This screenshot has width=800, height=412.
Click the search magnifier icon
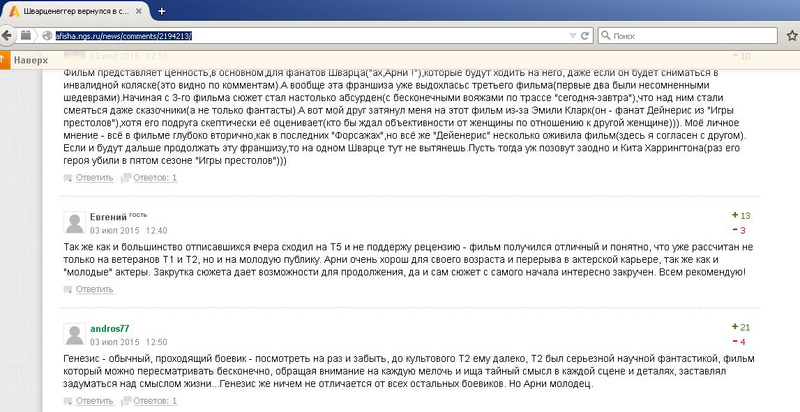point(606,36)
